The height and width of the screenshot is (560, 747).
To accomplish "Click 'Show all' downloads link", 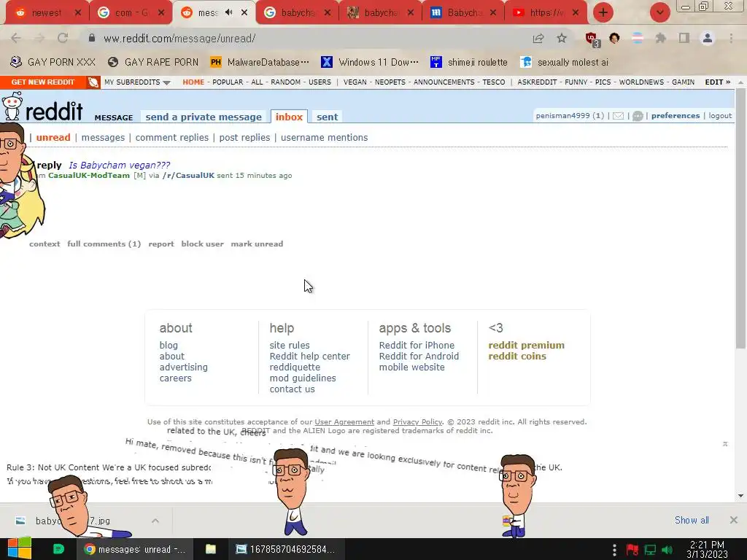I will tap(692, 520).
